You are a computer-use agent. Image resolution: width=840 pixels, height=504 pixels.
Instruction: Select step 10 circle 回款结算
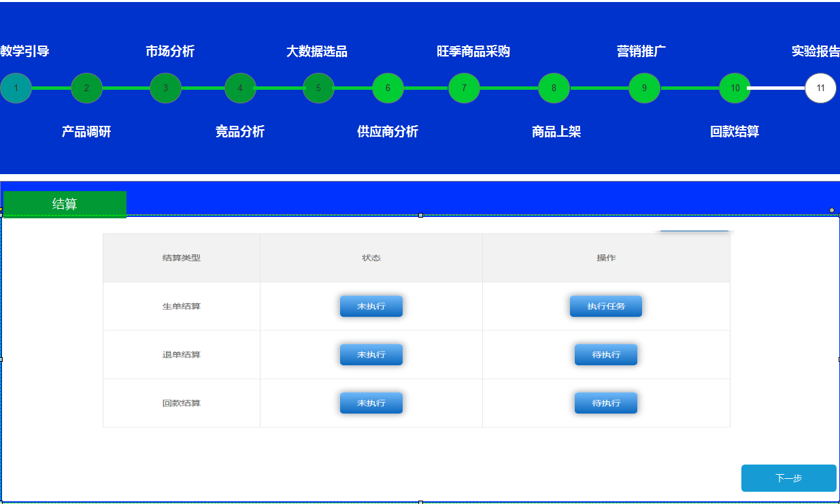click(x=735, y=88)
